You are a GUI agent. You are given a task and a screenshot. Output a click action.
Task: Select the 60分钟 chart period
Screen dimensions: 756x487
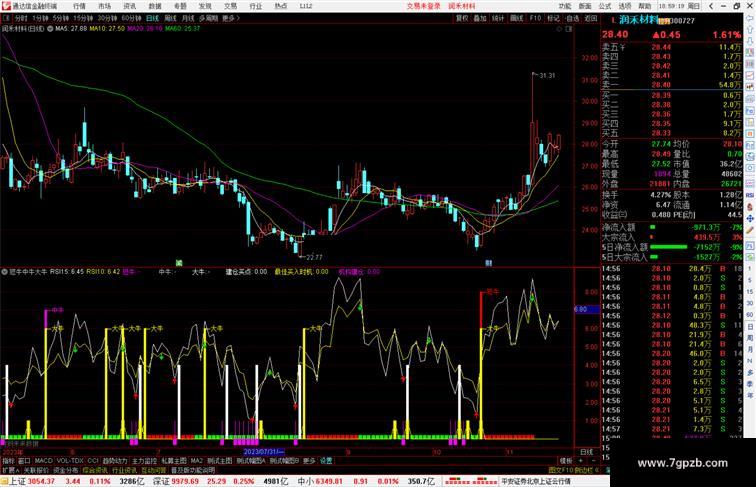[x=131, y=18]
